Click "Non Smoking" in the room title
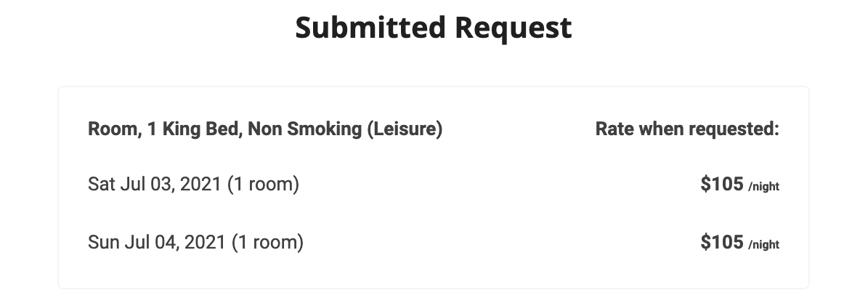This screenshot has height=298, width=868. click(x=304, y=130)
